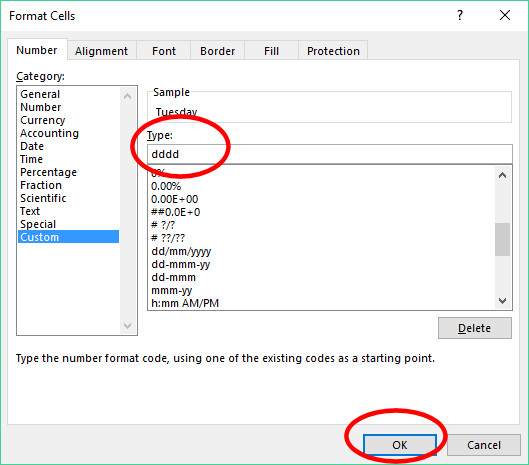
Task: Pick the dd/mm/yyyy format code
Action: (181, 251)
